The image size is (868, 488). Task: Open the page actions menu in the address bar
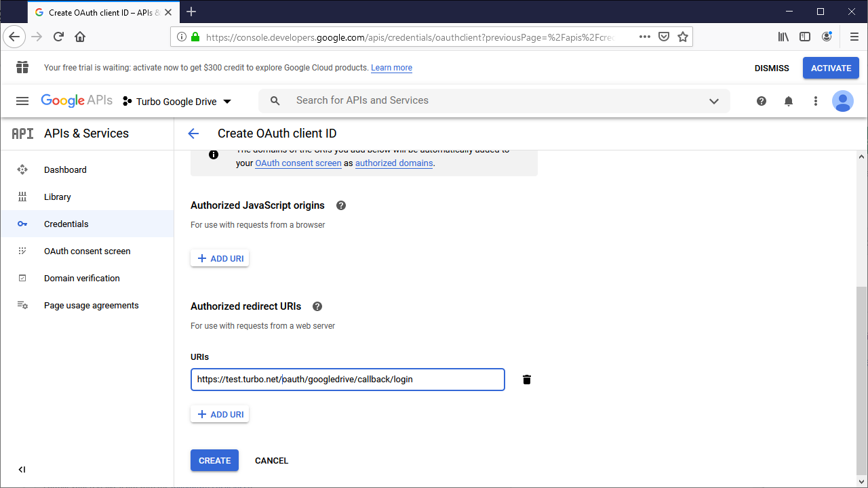pos(644,37)
